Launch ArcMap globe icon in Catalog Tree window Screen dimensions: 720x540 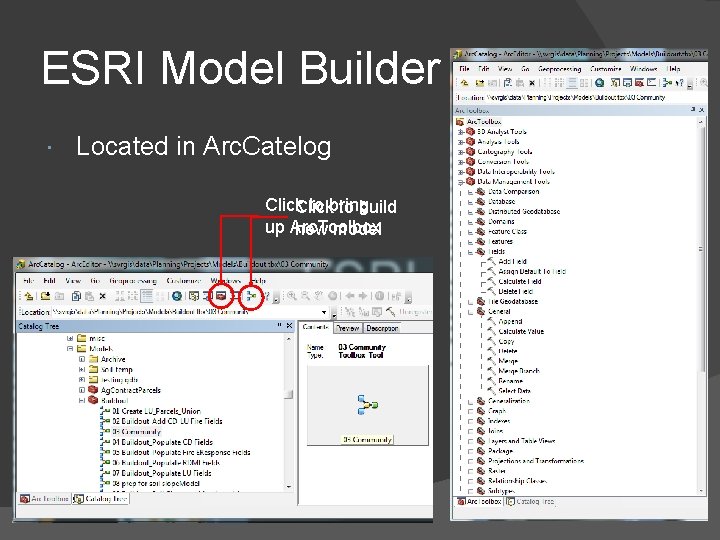point(176,296)
